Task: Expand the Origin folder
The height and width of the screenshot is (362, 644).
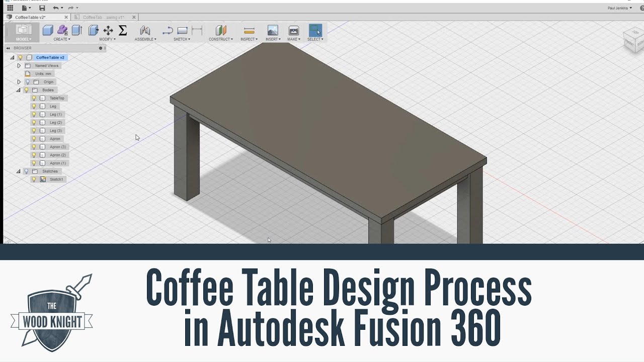Action: [19, 82]
